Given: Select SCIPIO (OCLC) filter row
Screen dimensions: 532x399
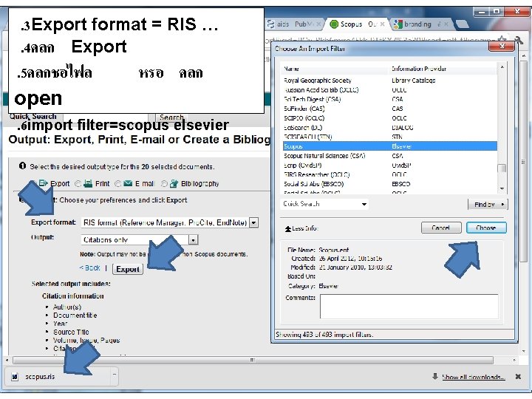Looking at the screenshot, I should [390, 118].
